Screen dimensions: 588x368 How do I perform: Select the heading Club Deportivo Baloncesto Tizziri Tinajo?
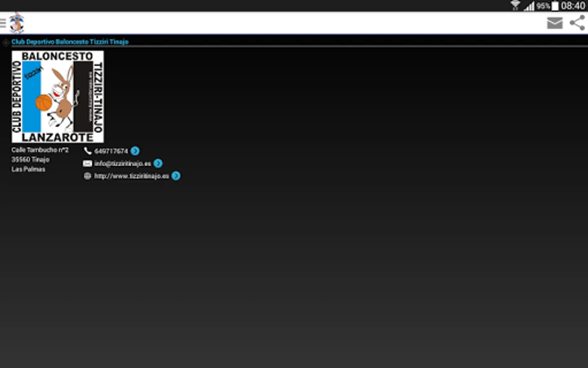point(70,42)
